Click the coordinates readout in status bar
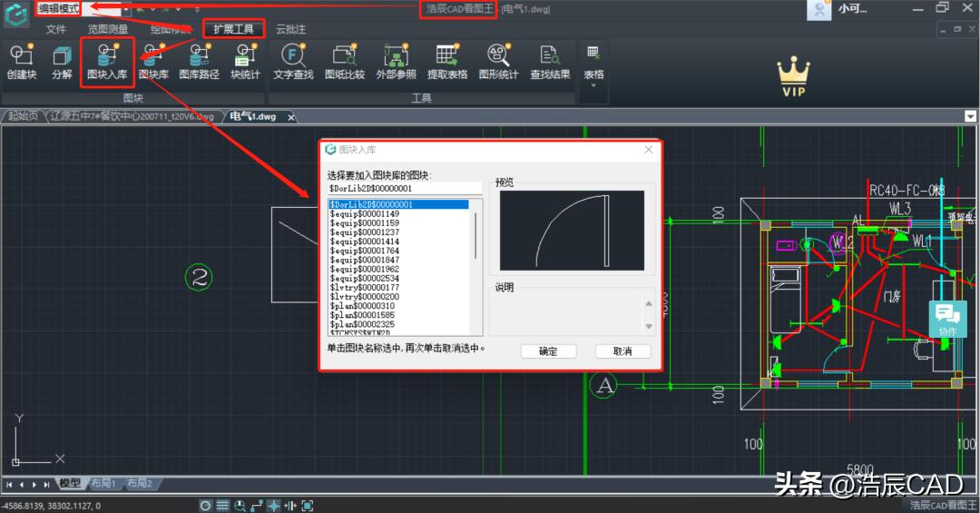The image size is (980, 513). pos(51,506)
